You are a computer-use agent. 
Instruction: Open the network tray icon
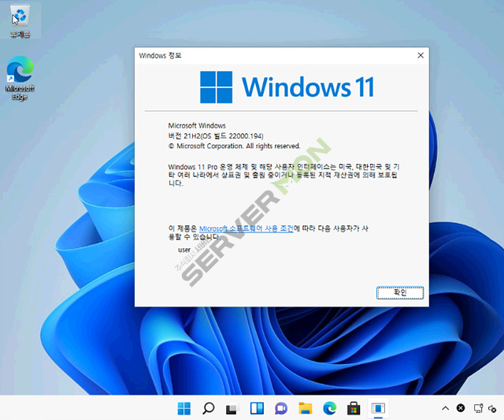(478, 408)
